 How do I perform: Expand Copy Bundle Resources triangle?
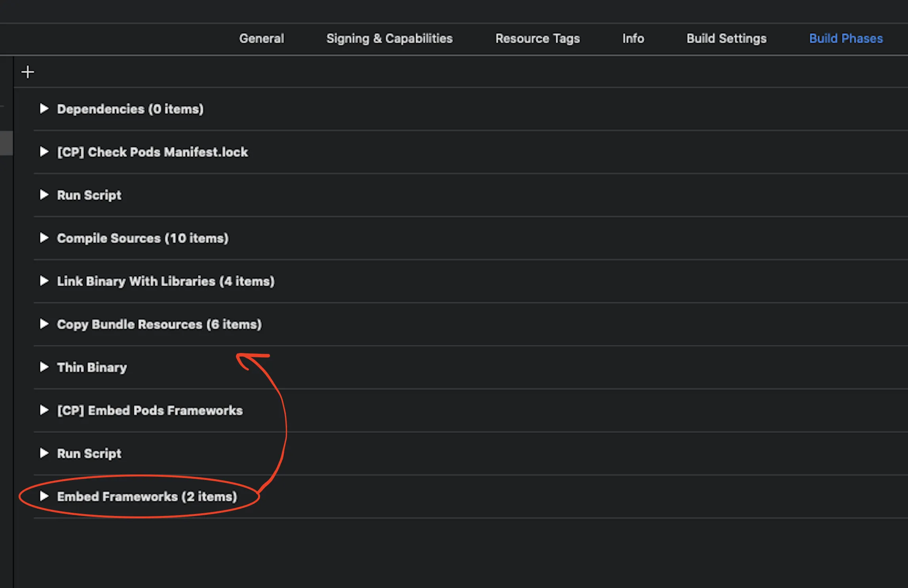[44, 324]
